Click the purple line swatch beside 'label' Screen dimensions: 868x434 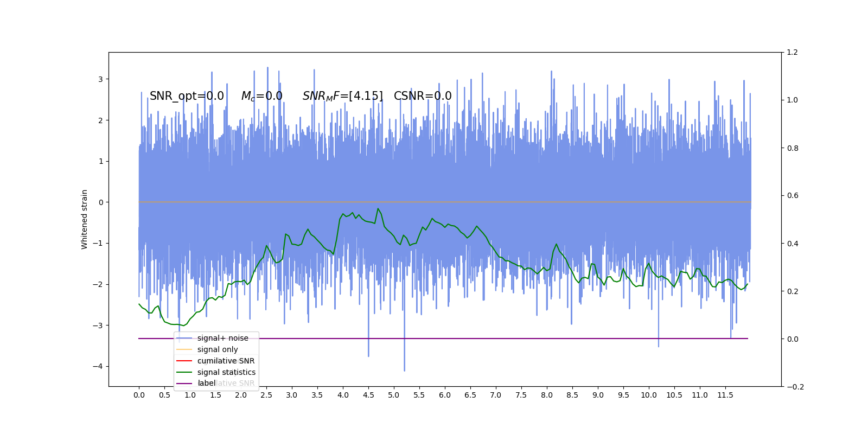click(x=184, y=384)
